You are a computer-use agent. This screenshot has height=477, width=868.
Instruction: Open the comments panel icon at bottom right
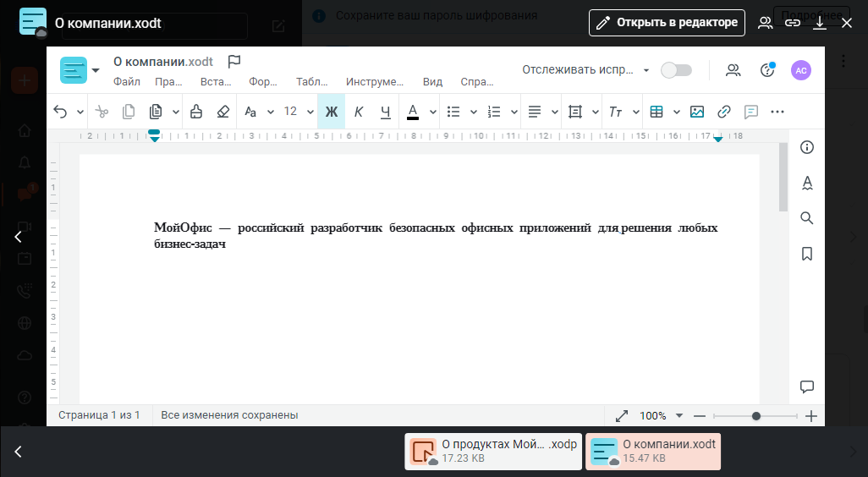point(807,387)
